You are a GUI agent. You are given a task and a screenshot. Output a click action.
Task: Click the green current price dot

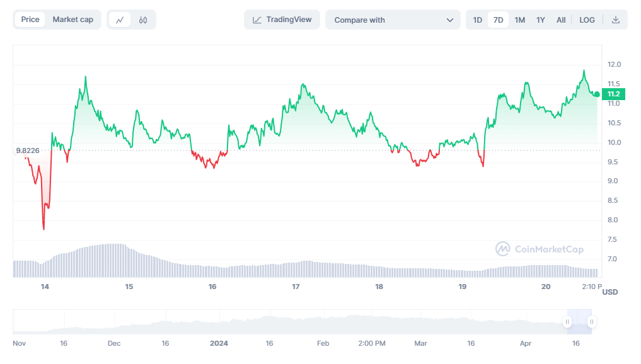pyautogui.click(x=596, y=94)
